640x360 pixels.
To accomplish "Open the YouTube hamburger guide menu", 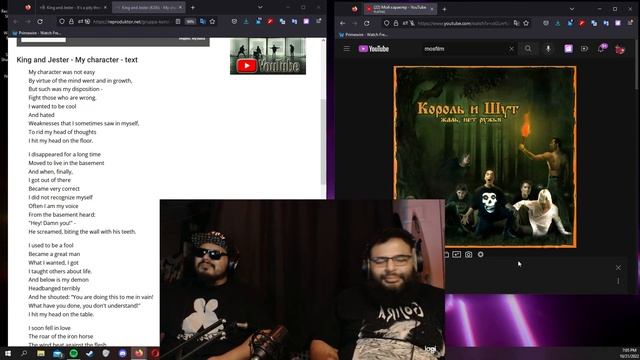I will pyautogui.click(x=347, y=49).
